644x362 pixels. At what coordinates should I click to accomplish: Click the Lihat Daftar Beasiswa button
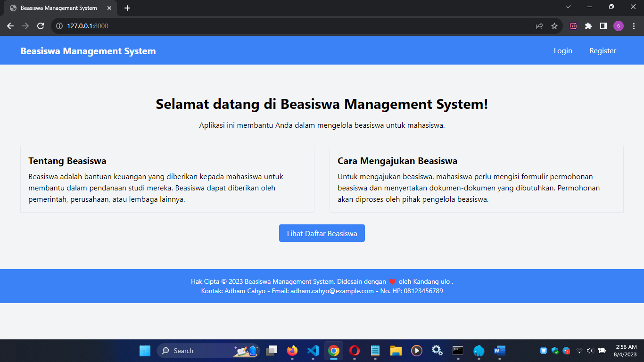click(x=322, y=233)
